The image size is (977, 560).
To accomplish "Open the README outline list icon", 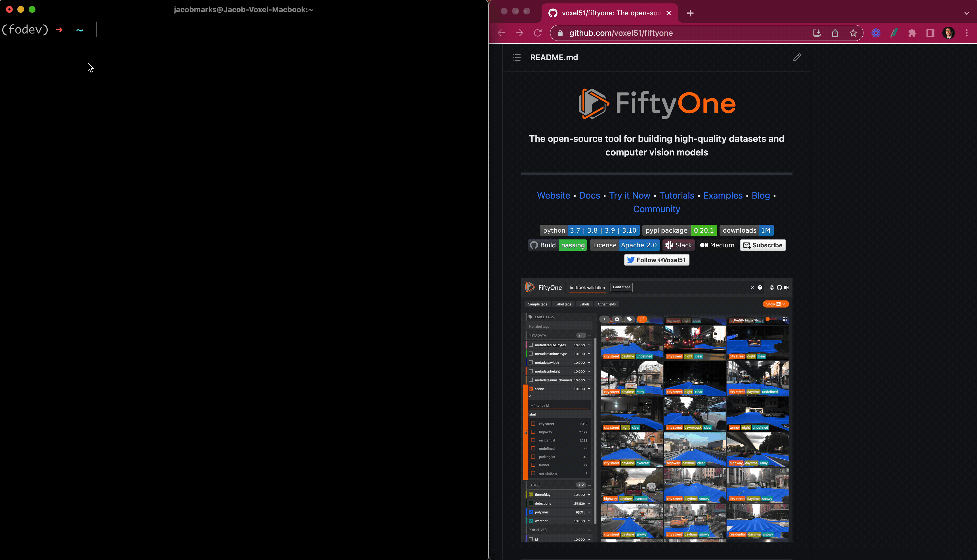I will [516, 57].
